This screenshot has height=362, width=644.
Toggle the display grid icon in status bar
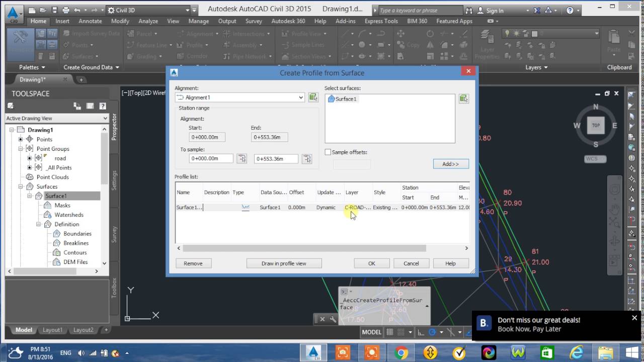click(x=390, y=332)
